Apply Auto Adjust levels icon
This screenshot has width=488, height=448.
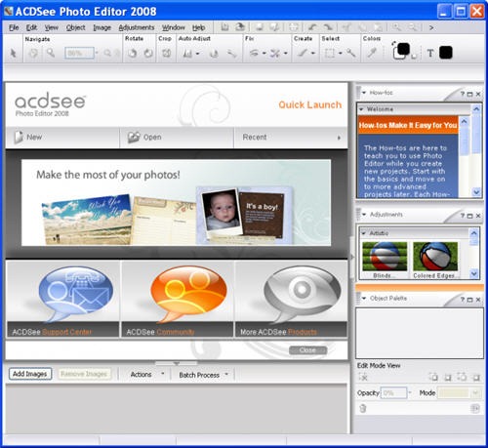(x=187, y=53)
